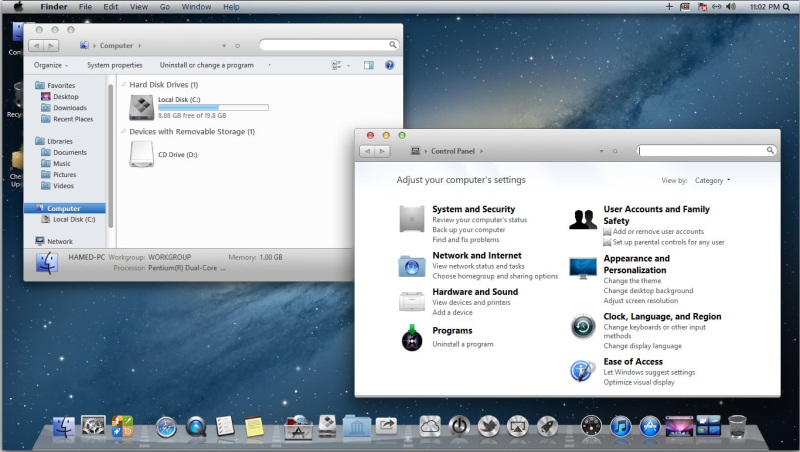Launch Safari compass icon in dock
The image size is (800, 452).
(x=166, y=427)
